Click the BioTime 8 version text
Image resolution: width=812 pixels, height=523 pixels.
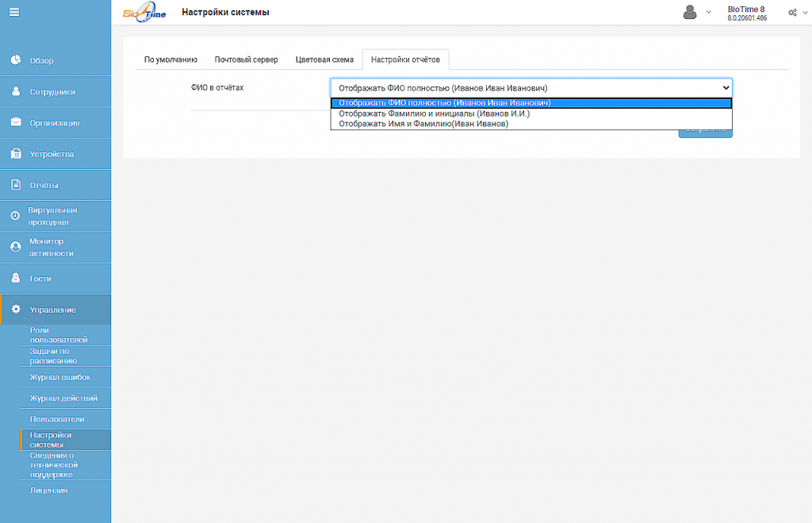pos(747,13)
